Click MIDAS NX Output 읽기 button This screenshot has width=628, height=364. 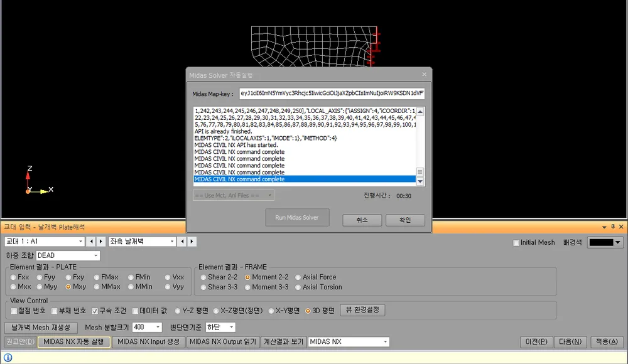[223, 341]
